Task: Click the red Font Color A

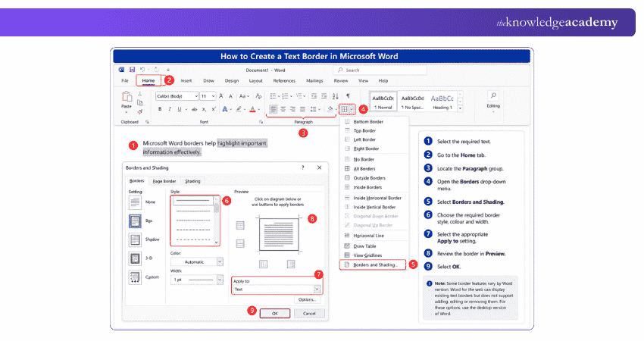Action: (x=252, y=109)
